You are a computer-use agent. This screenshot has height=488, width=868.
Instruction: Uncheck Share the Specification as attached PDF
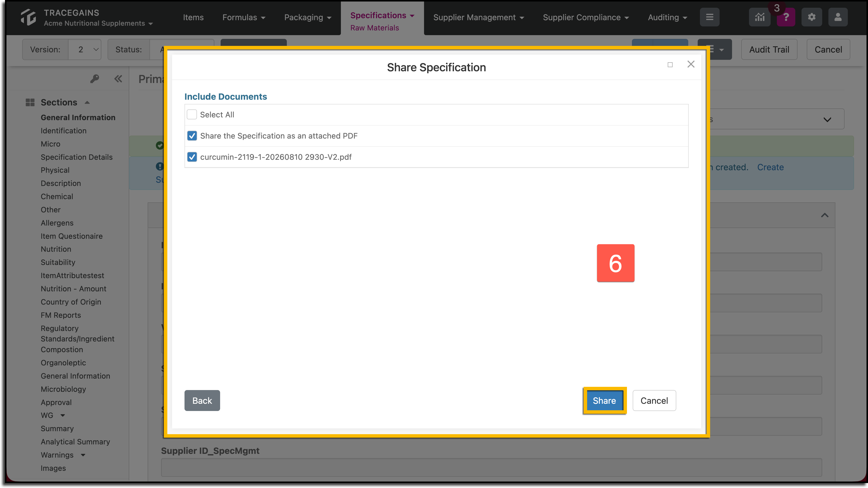tap(192, 136)
